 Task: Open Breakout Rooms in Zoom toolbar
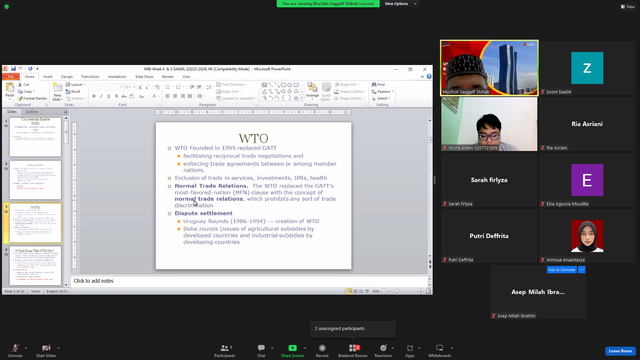[x=353, y=350]
